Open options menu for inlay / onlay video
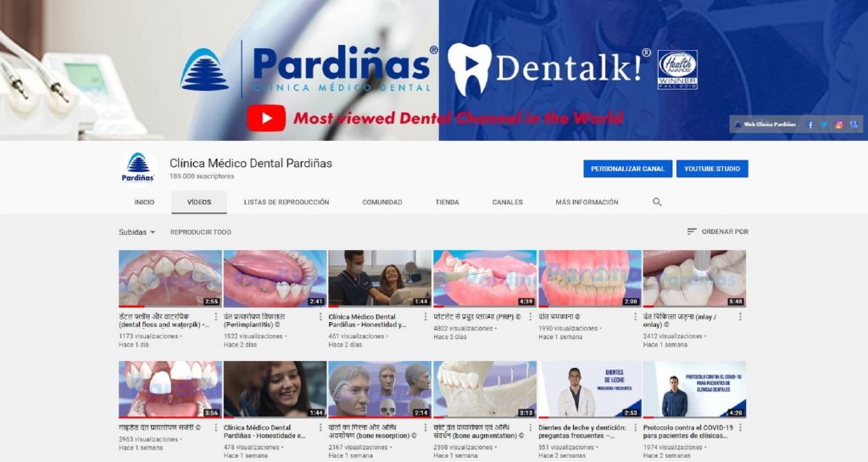 (740, 316)
